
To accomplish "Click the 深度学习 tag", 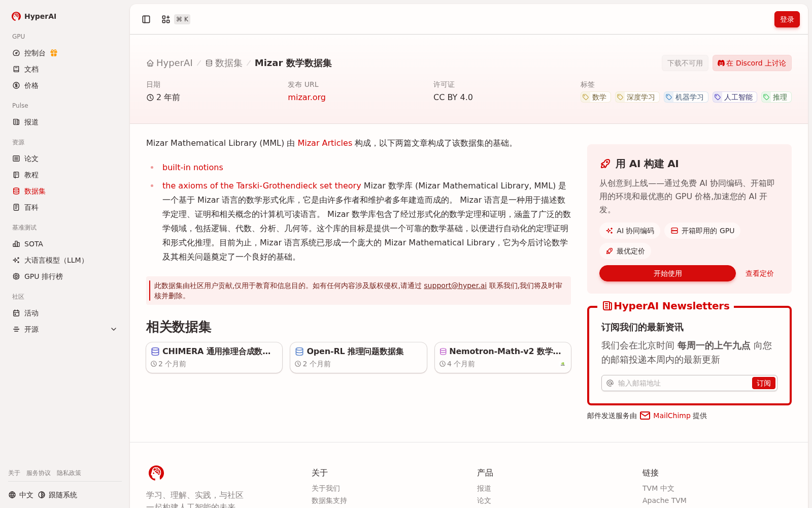I will coord(637,97).
